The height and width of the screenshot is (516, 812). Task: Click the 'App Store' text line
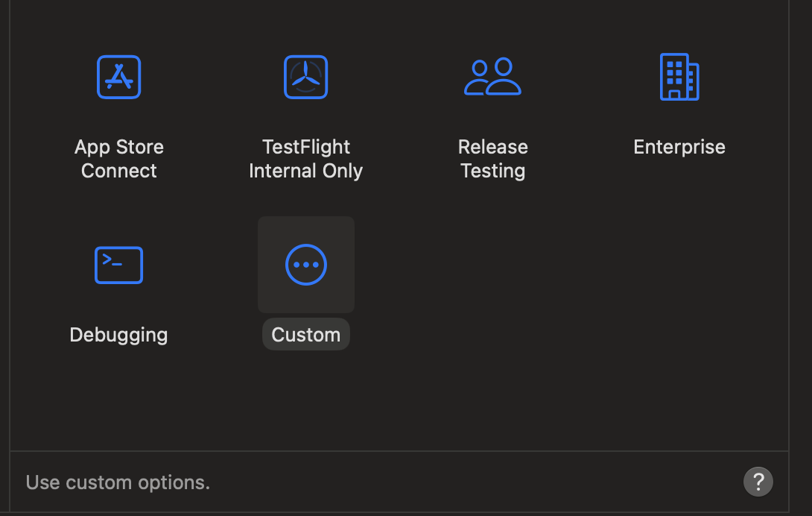click(119, 147)
